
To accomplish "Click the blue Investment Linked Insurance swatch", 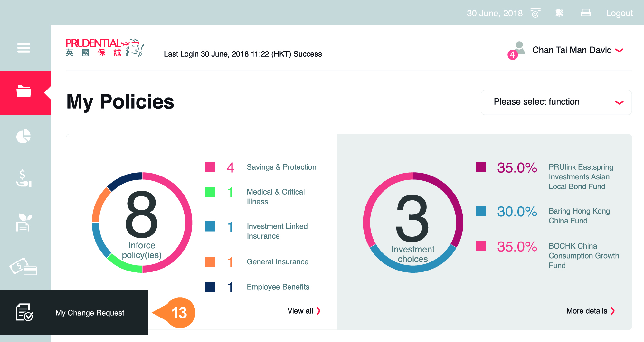I will (210, 226).
